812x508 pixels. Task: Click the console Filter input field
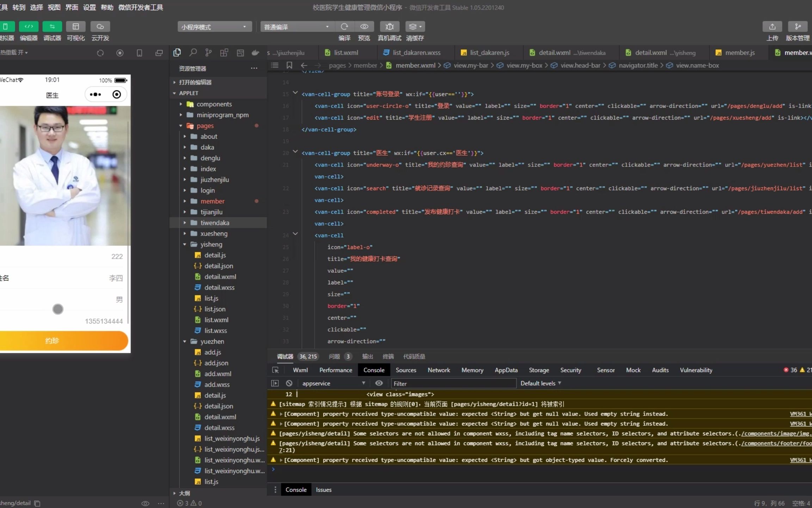[453, 383]
